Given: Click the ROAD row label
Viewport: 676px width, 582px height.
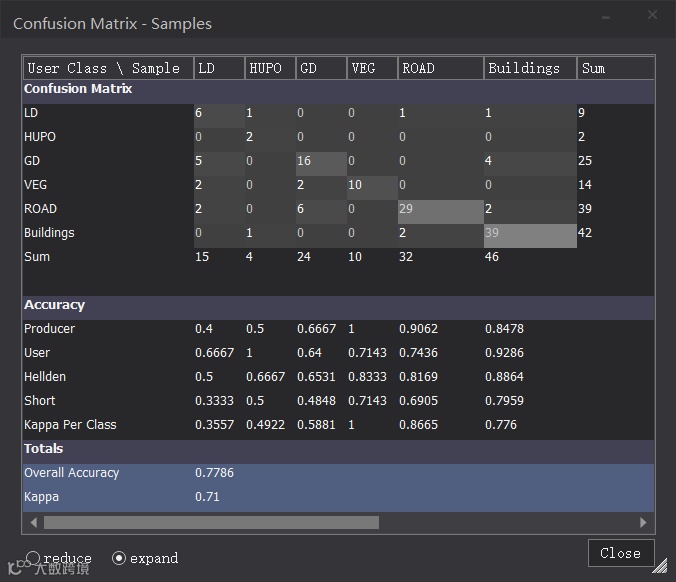Looking at the screenshot, I should pyautogui.click(x=41, y=209).
